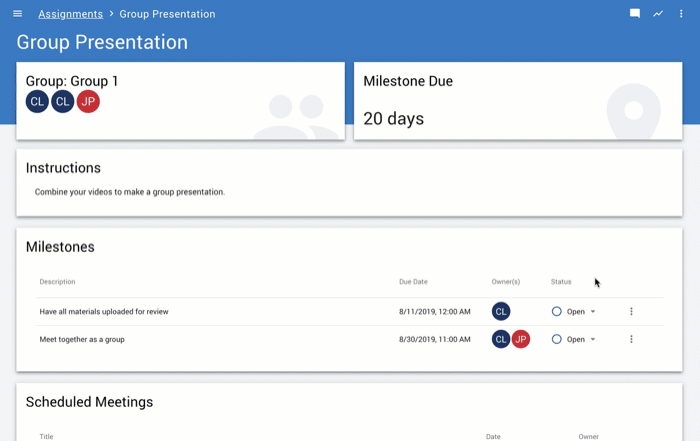Open more options for materials upload milestone
700x441 pixels.
(x=631, y=312)
